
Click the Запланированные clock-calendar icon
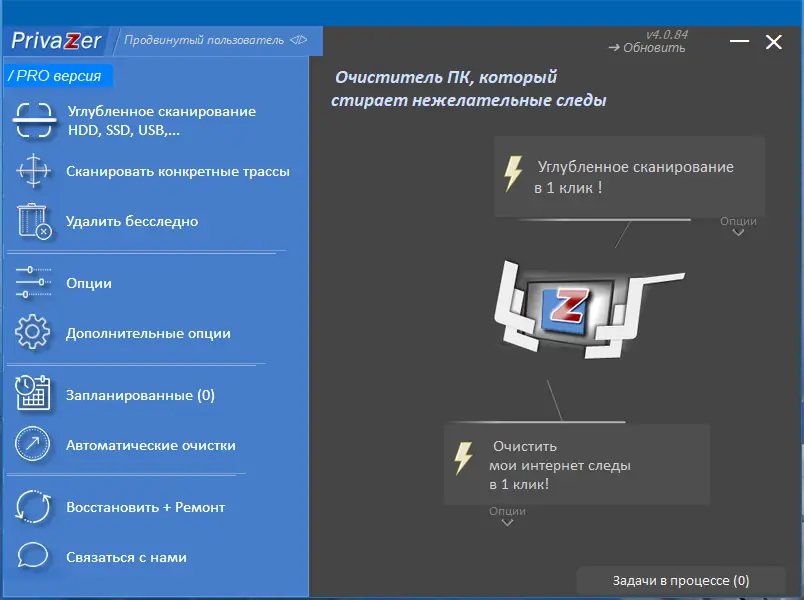[32, 394]
